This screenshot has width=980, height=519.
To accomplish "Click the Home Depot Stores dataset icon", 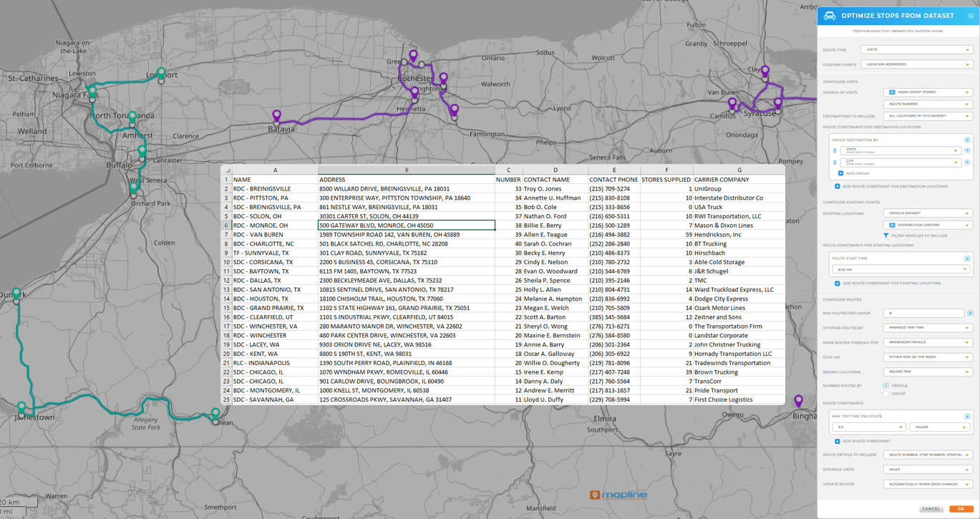I will click(x=891, y=92).
